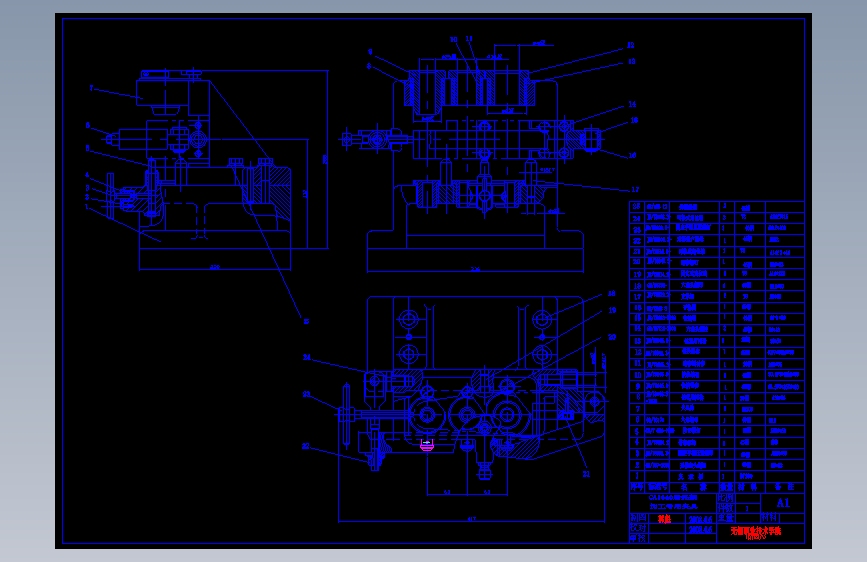Image resolution: width=867 pixels, height=562 pixels.
Task: Click the 重量 label in the title block
Action: (725, 518)
